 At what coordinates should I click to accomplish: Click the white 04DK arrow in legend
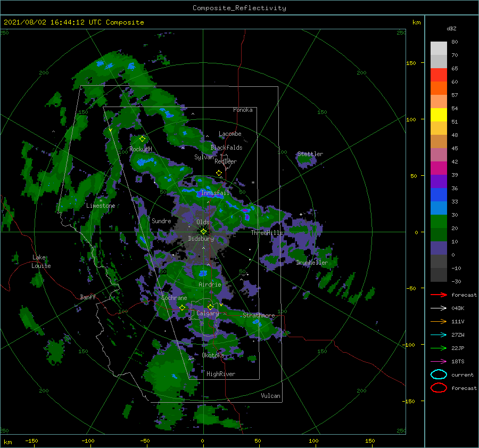tap(439, 308)
